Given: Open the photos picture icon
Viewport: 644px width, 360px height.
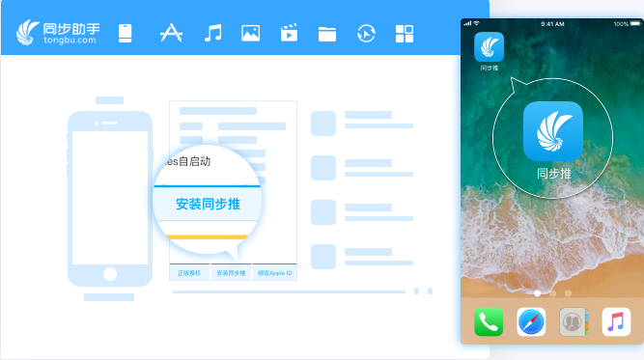Looking at the screenshot, I should (250, 33).
